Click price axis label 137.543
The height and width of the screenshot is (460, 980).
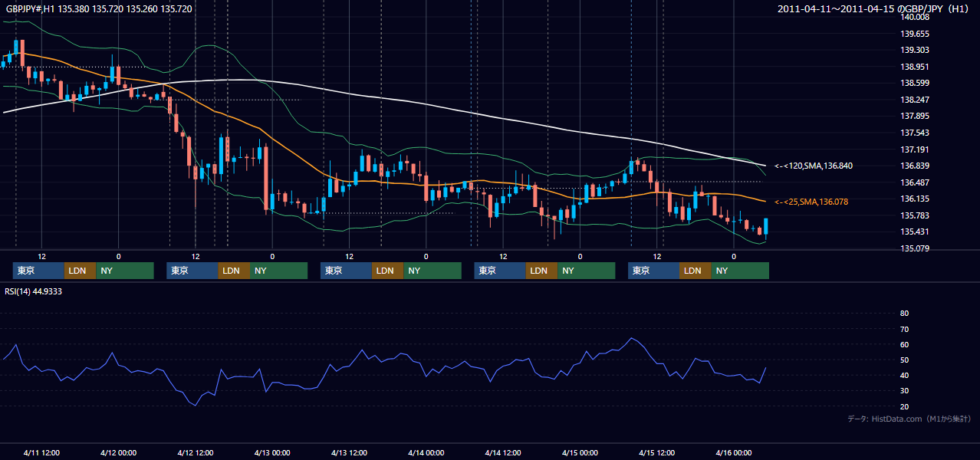point(915,133)
